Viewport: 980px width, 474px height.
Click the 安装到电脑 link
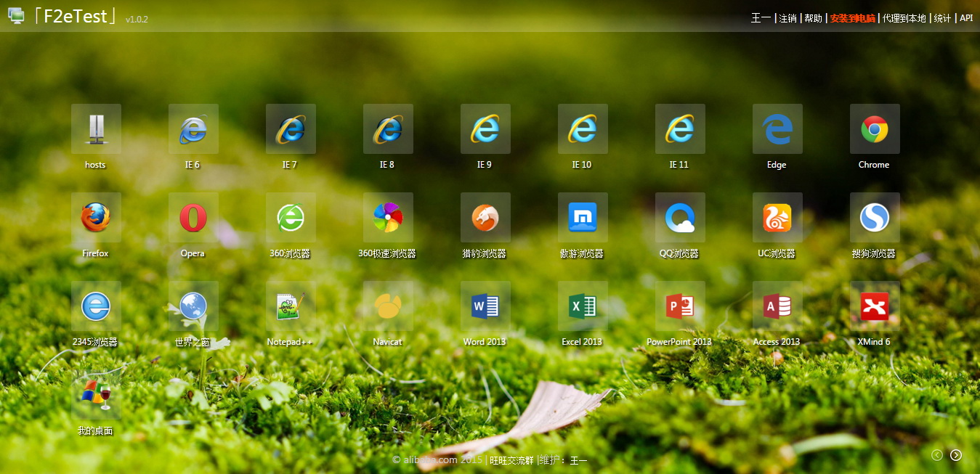pos(852,18)
